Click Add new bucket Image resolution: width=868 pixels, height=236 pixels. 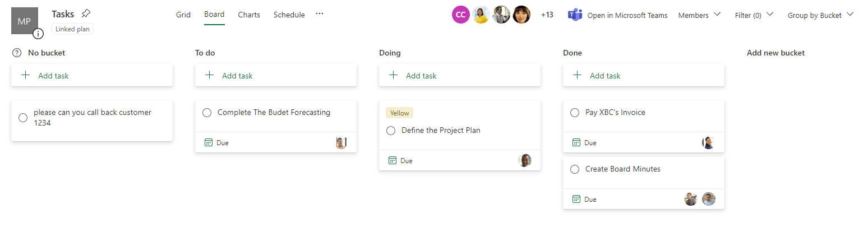(x=775, y=53)
